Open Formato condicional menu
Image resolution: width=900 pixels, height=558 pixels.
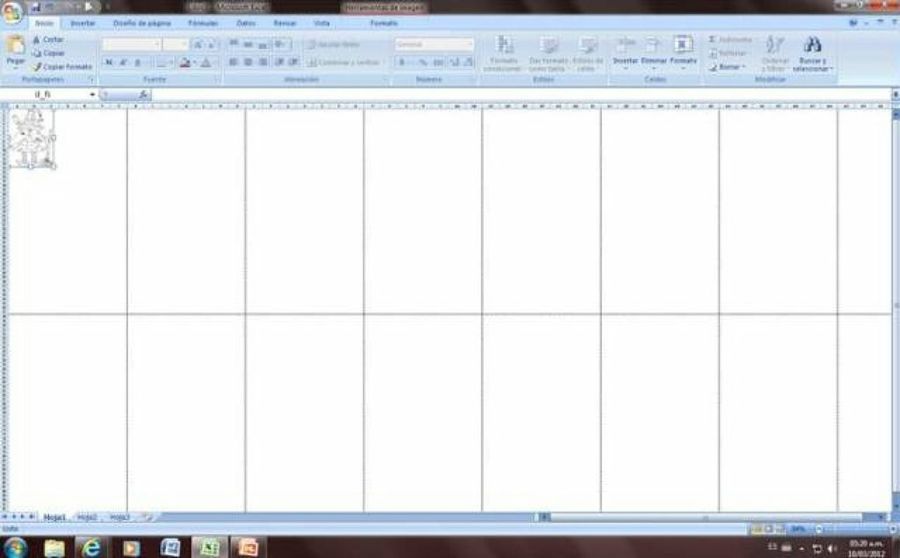(503, 54)
